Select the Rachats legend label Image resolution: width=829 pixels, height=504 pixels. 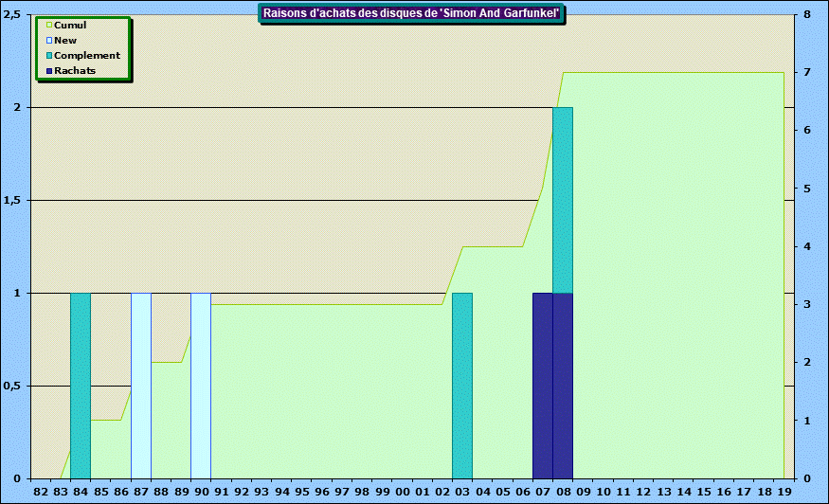click(x=75, y=71)
